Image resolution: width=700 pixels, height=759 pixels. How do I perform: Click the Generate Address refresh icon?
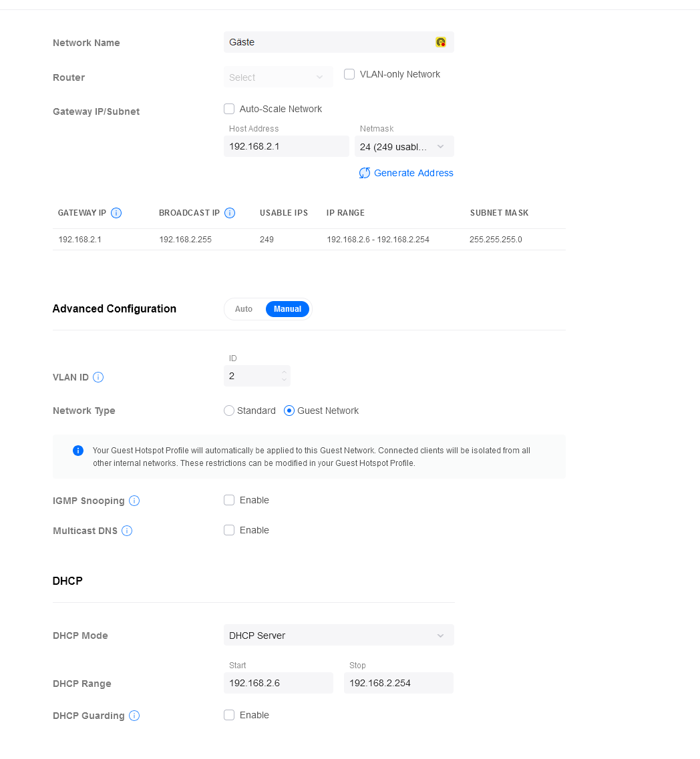365,173
